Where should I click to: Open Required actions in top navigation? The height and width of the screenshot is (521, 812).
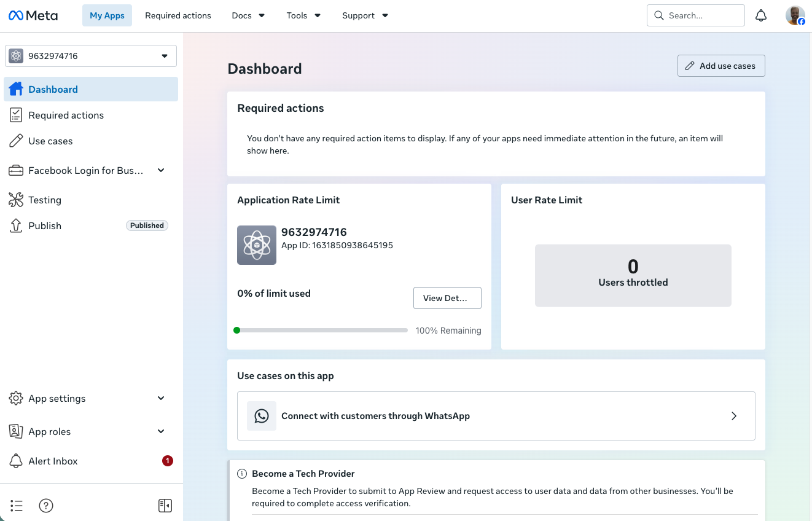[x=178, y=15]
